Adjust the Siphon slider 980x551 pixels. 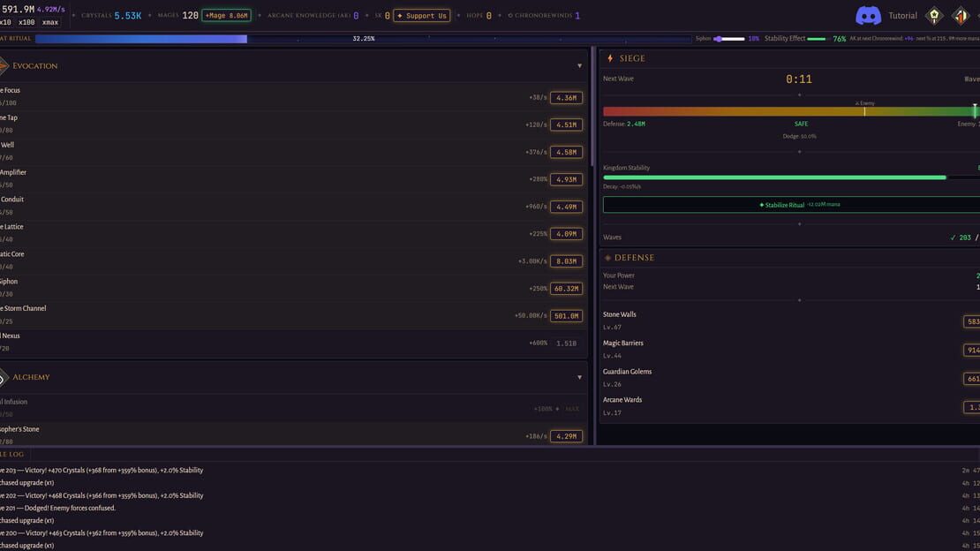tap(728, 39)
